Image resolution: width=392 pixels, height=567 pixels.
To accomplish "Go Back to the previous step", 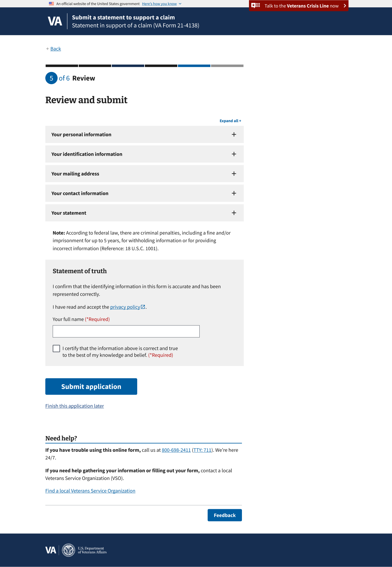I will tap(55, 49).
